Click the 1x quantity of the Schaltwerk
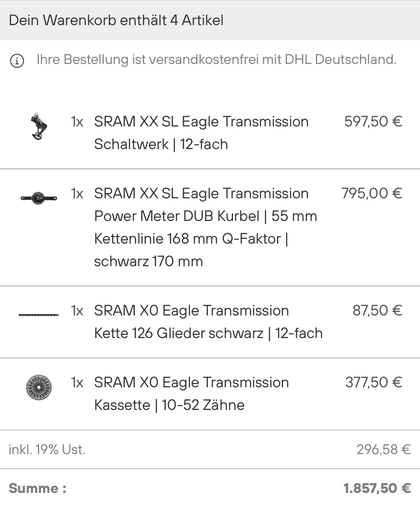 pos(77,122)
